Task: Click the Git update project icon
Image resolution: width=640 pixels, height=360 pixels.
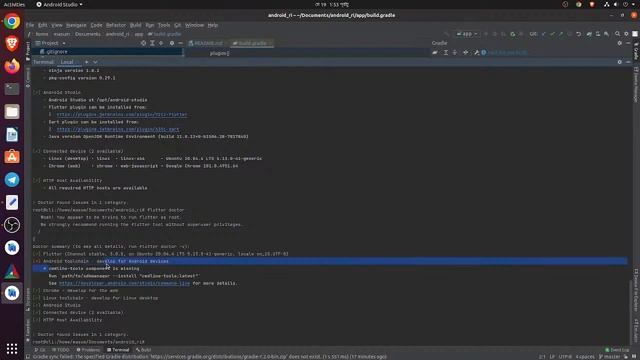Action: [543, 34]
